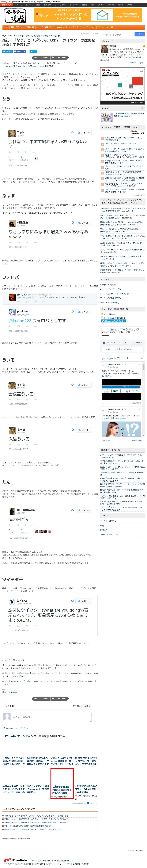Image resolution: width=147 pixels, height=868 pixels.
Task: Open gear settings on Topia's tweet
Action: coord(72,132)
